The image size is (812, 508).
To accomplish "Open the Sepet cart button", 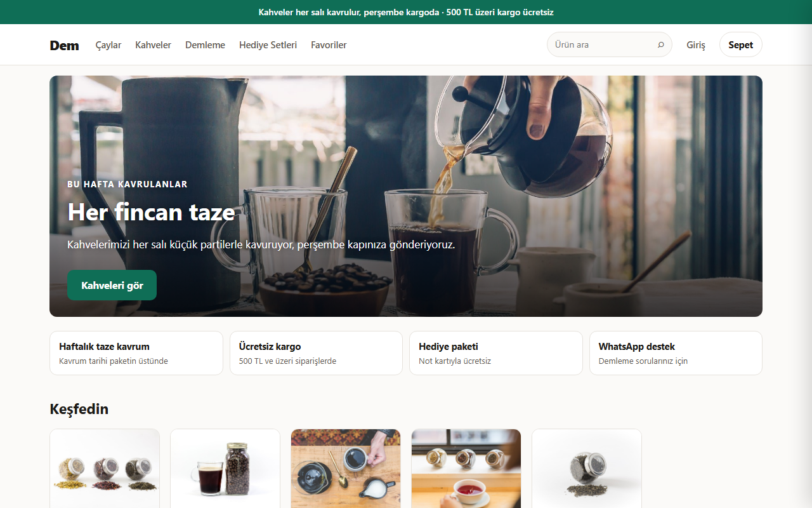I will (740, 44).
